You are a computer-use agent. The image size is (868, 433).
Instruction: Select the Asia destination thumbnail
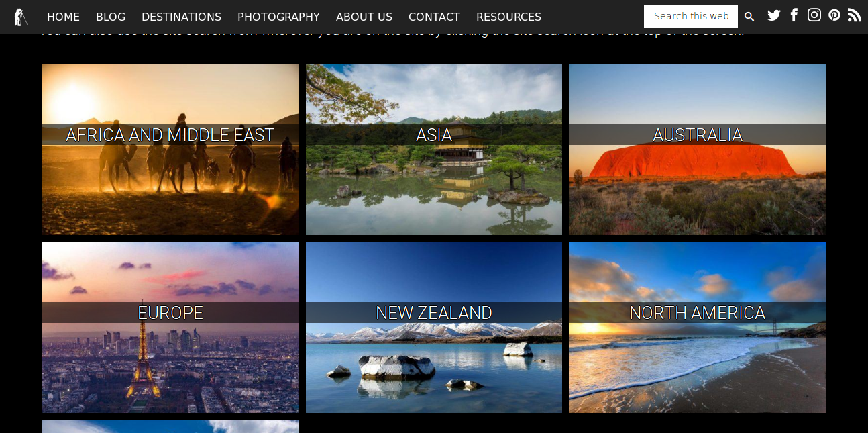[433, 149]
